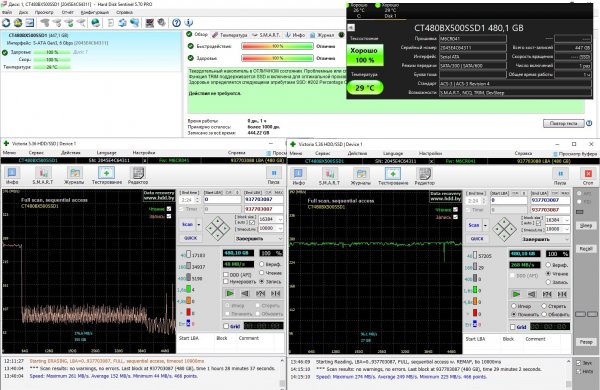This screenshot has width=600, height=390.
Task: Click the Повтор теста button in Sentinel
Action: point(564,124)
